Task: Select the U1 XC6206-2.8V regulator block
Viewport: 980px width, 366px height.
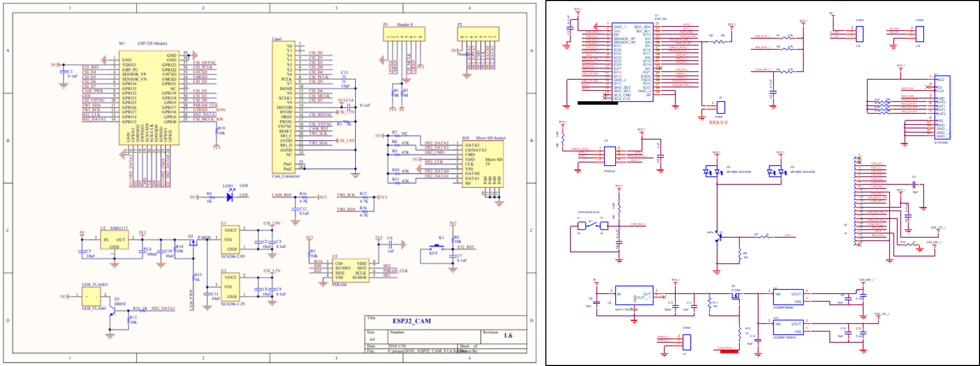Action: point(230,239)
